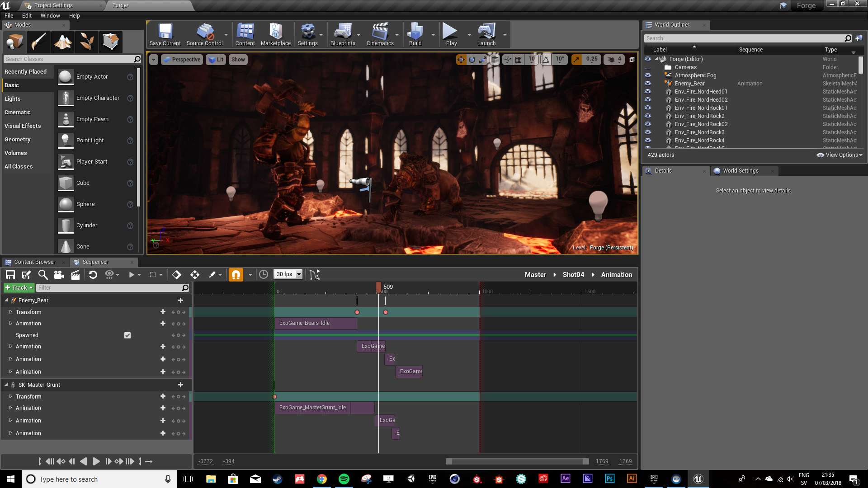Click the Save Current toolbar icon
Screen dimensions: 868x488
pyautogui.click(x=165, y=35)
